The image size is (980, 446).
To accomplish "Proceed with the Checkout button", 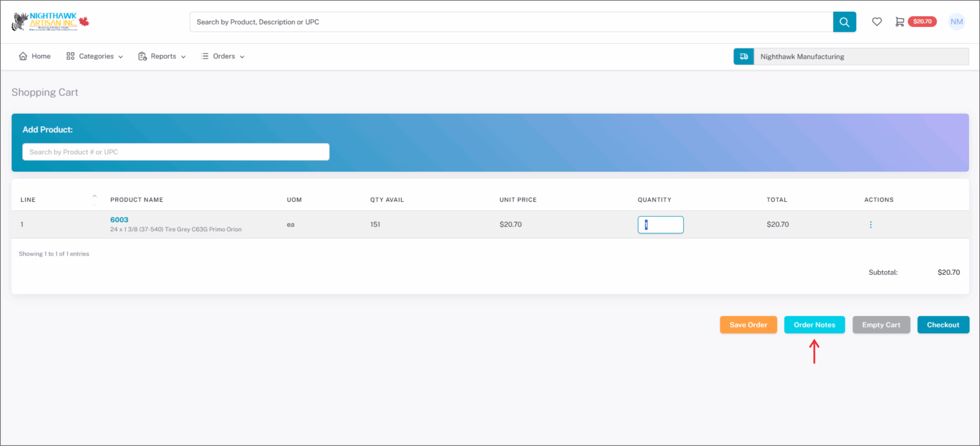I will [943, 325].
